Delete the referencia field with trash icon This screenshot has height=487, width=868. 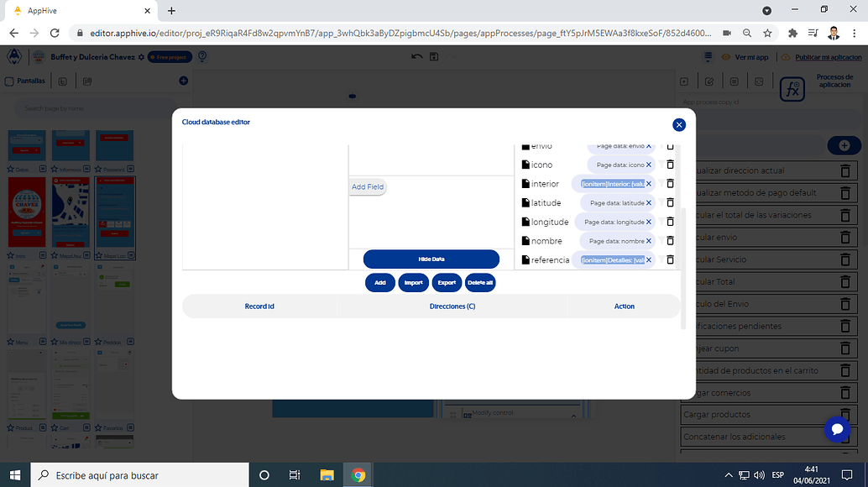pyautogui.click(x=670, y=259)
